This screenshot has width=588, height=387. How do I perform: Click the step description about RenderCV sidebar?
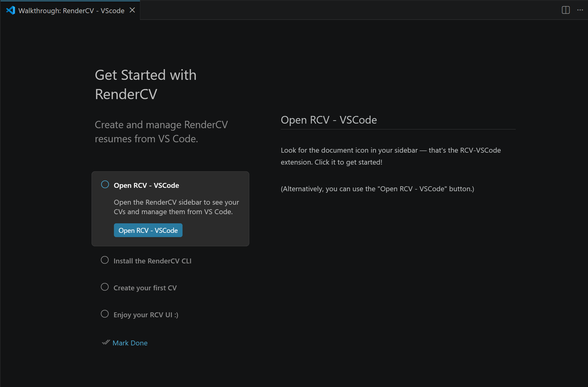pos(176,207)
